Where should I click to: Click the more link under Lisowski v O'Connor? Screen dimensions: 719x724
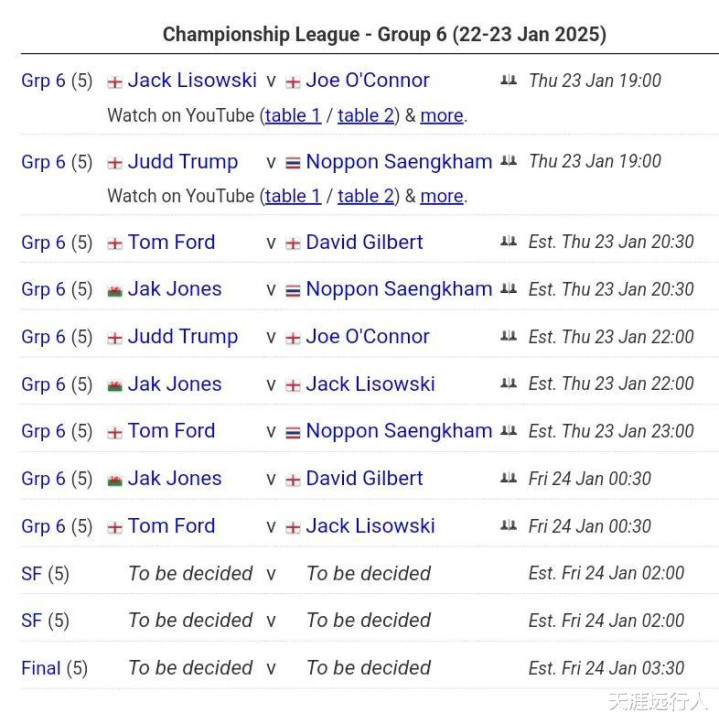(441, 115)
